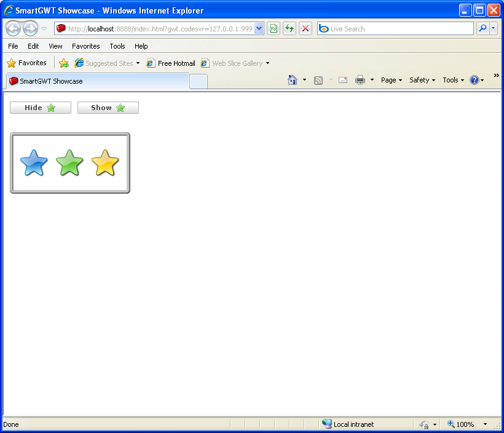Click the blue Help question icon

474,80
